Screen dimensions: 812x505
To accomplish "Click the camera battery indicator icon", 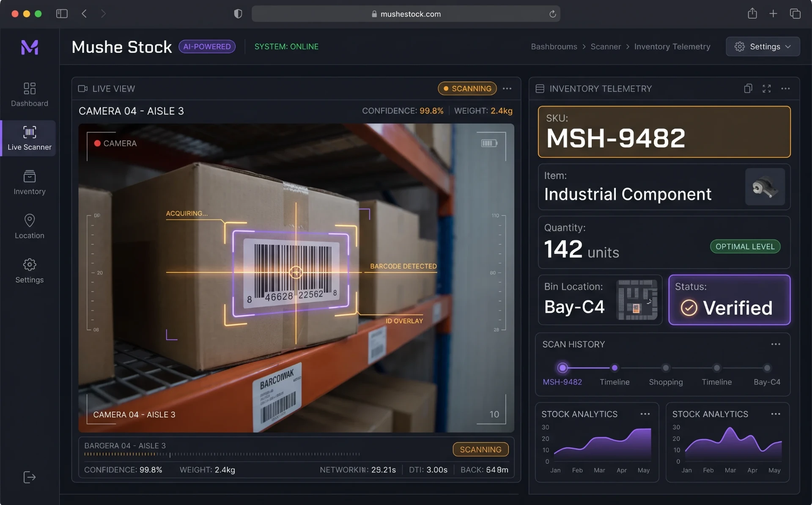I will click(x=489, y=143).
